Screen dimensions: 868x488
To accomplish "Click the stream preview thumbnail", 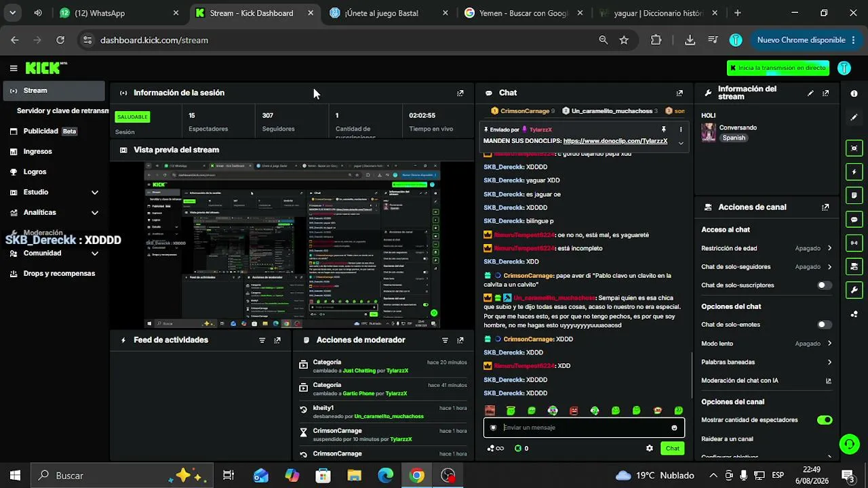I will click(292, 245).
